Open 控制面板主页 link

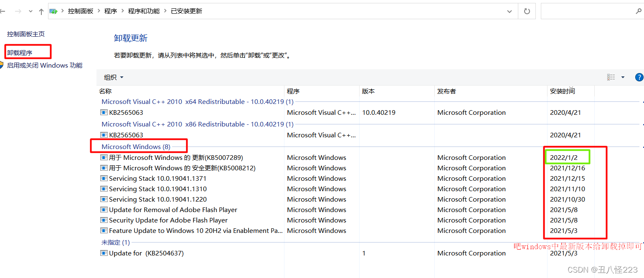tap(26, 34)
